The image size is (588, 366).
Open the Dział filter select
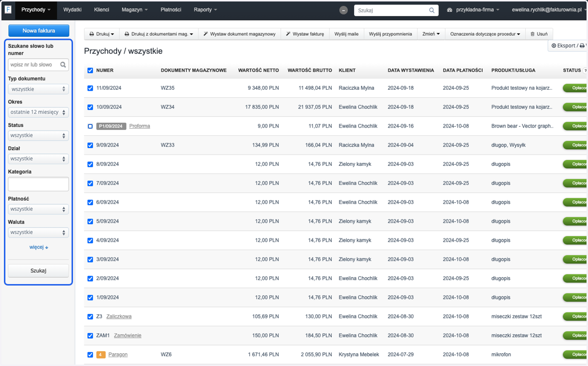tap(38, 158)
